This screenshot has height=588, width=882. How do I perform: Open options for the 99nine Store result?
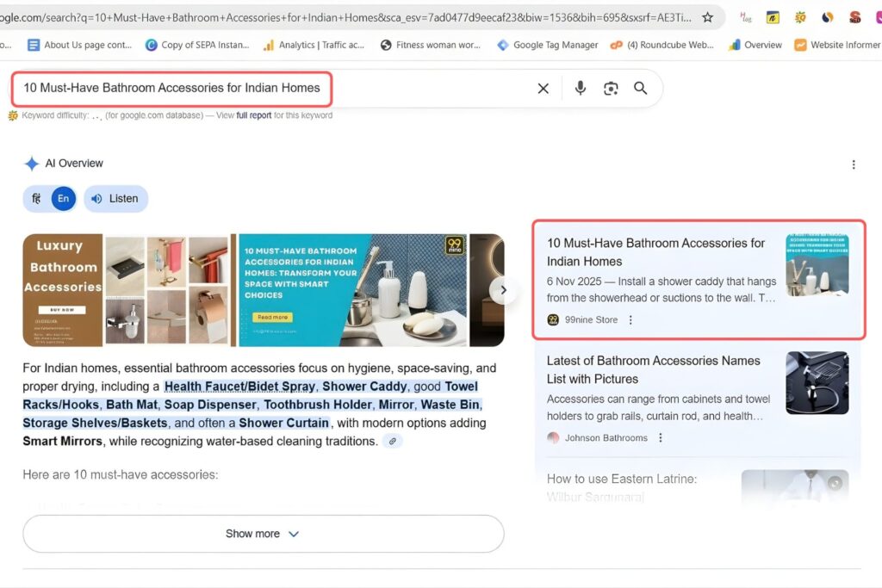click(x=631, y=319)
